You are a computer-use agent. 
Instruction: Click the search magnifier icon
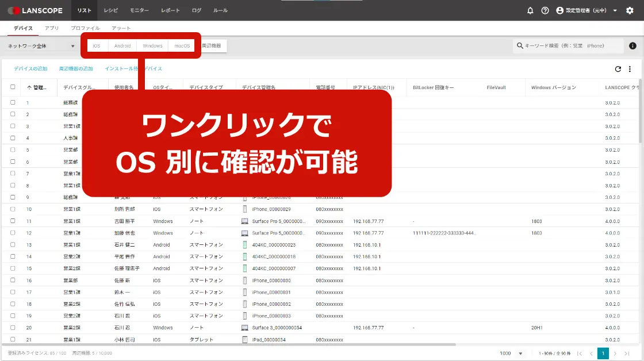tap(520, 45)
